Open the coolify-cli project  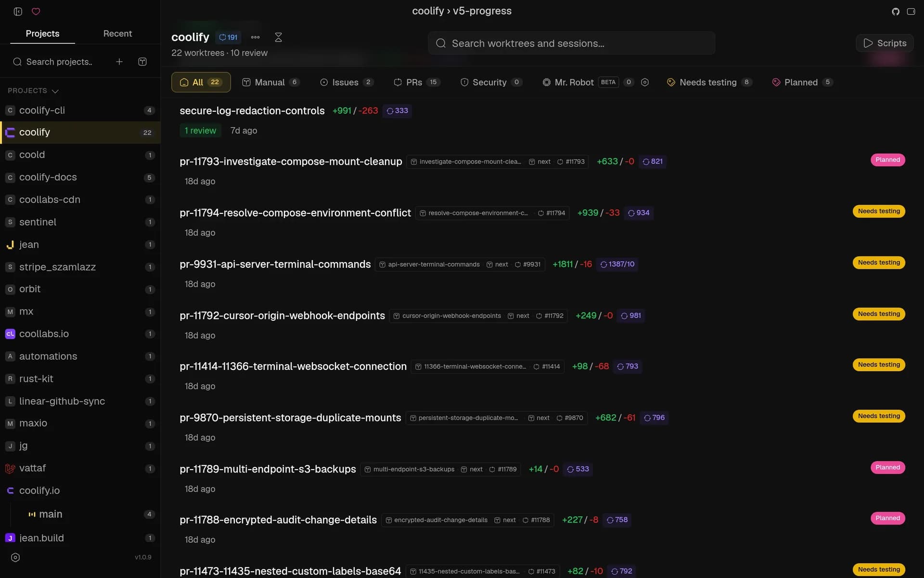click(x=80, y=110)
